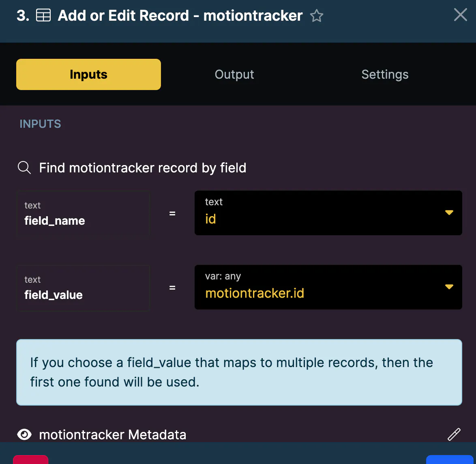476x464 pixels.
Task: Click the table icon beside the title
Action: click(43, 16)
